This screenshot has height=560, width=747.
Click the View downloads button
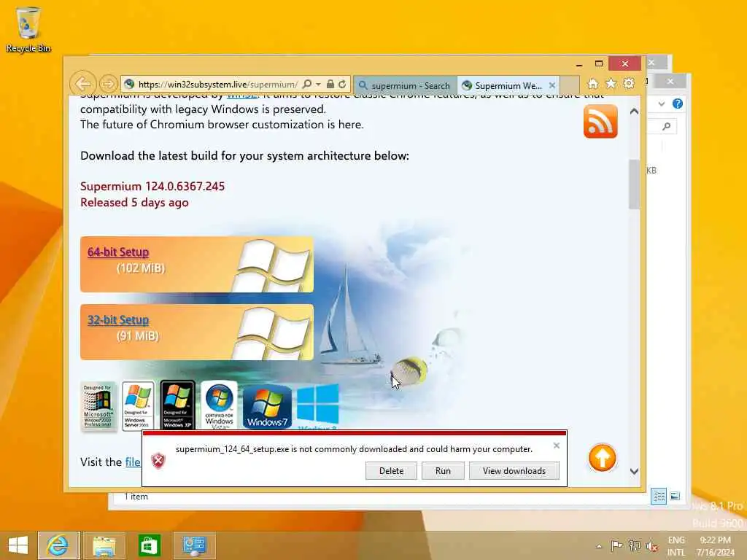pos(514,470)
